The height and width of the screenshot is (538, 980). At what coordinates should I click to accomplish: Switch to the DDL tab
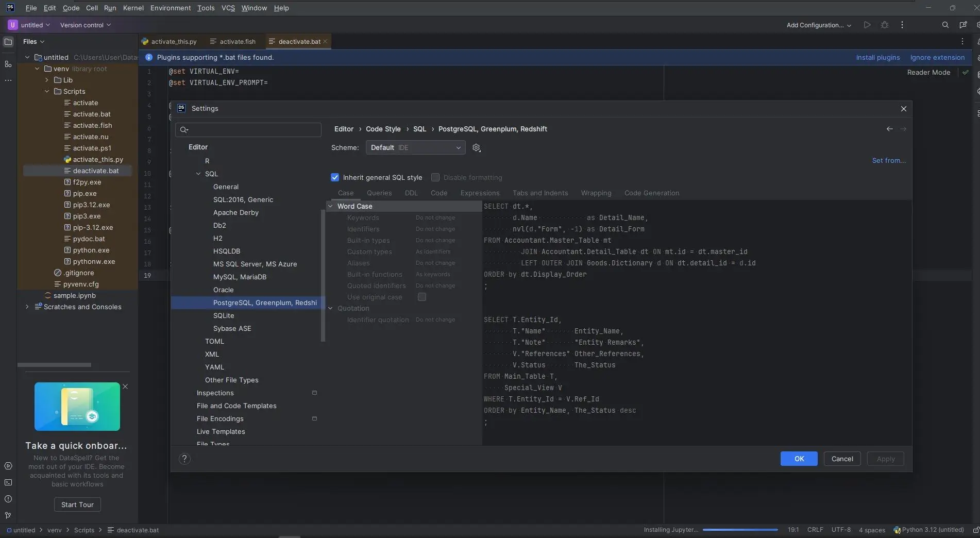pos(411,193)
